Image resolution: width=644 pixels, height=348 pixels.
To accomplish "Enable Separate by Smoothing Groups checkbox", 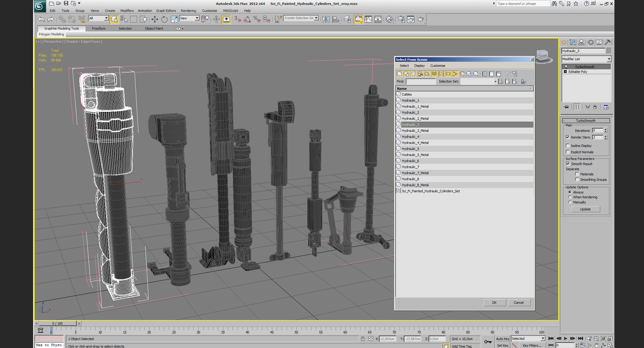I will pos(577,179).
